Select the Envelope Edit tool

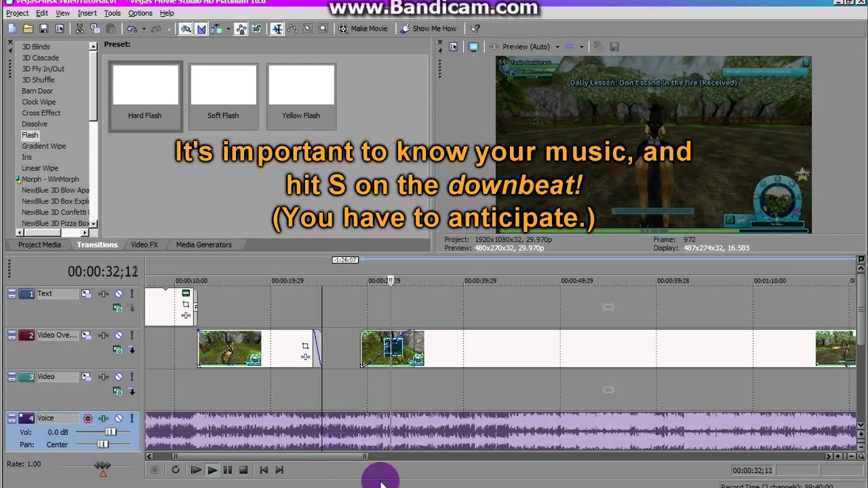[x=293, y=28]
